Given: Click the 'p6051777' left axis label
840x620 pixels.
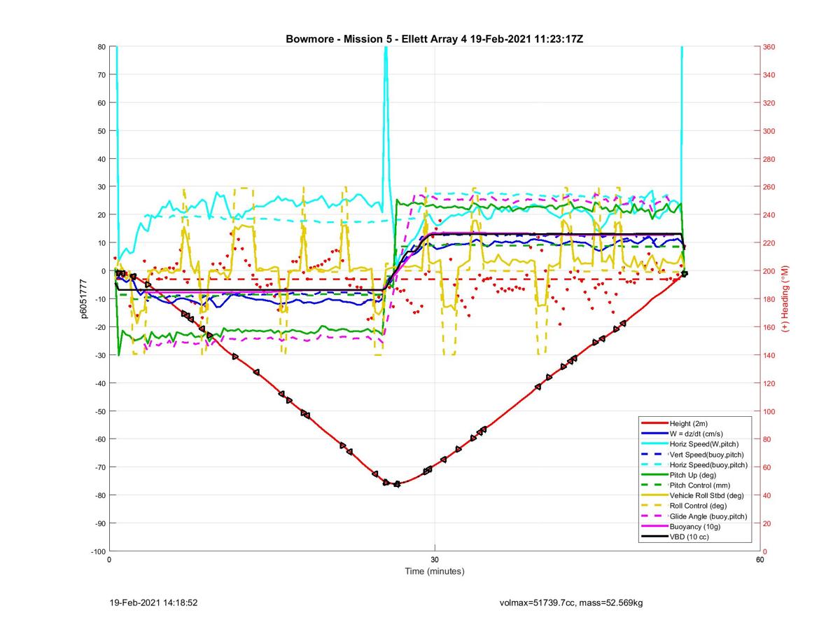Looking at the screenshot, I should (83, 299).
